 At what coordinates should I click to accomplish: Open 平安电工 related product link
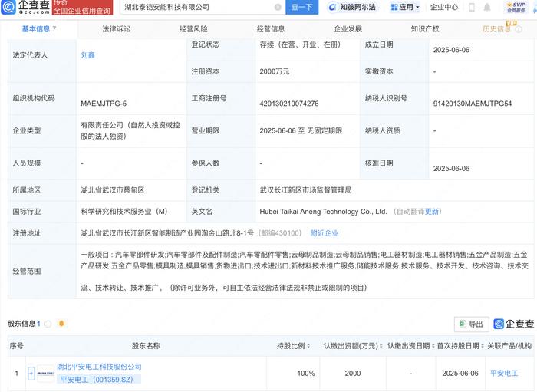[504, 373]
